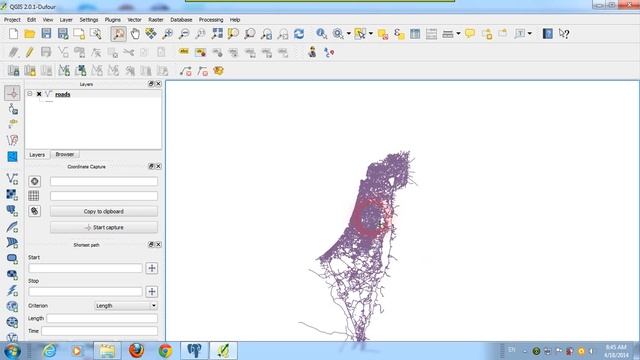Click the Length result field
This screenshot has width=640, height=360.
click(102, 318)
